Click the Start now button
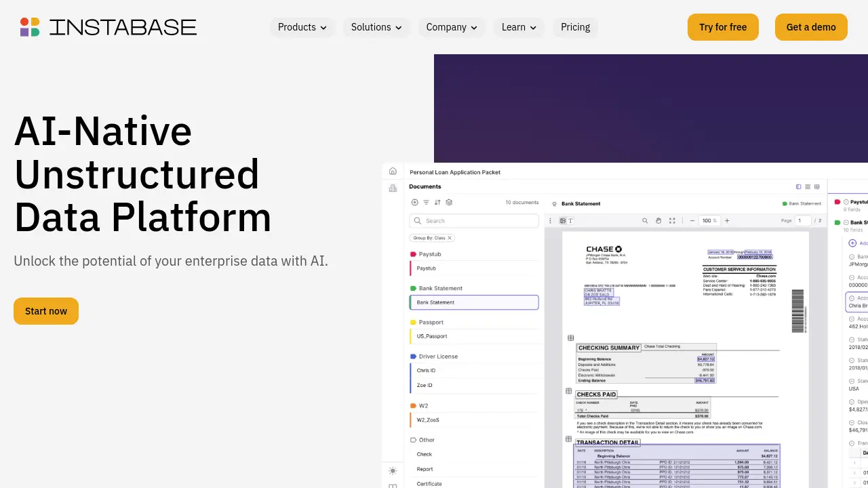868x488 pixels. pyautogui.click(x=46, y=311)
